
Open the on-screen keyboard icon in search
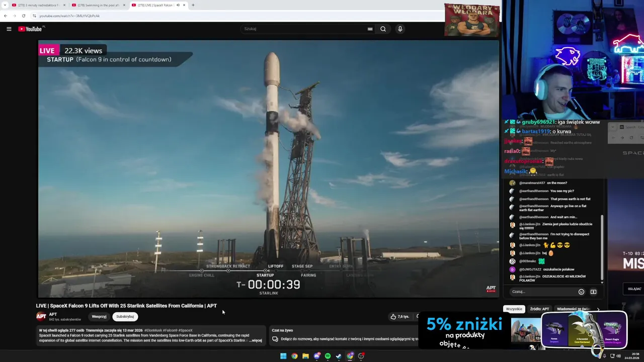[x=370, y=29]
